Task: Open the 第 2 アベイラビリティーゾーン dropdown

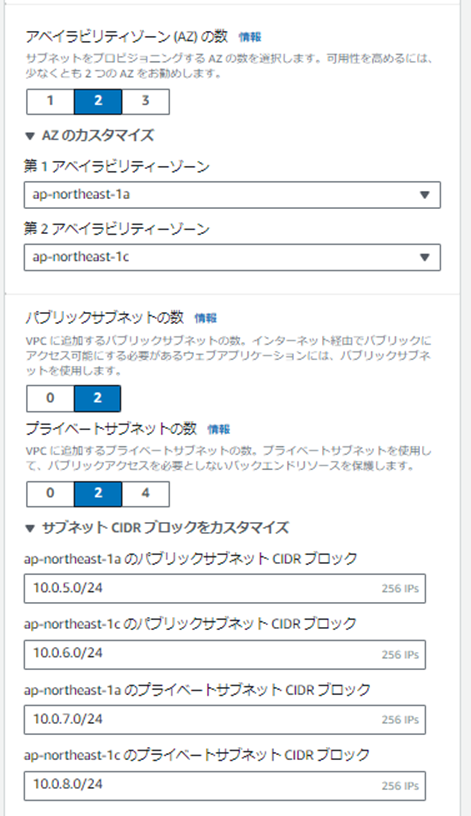Action: click(x=232, y=257)
